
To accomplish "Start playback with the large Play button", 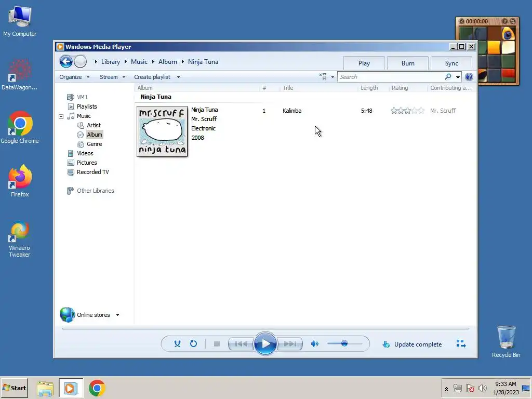I will pos(265,344).
